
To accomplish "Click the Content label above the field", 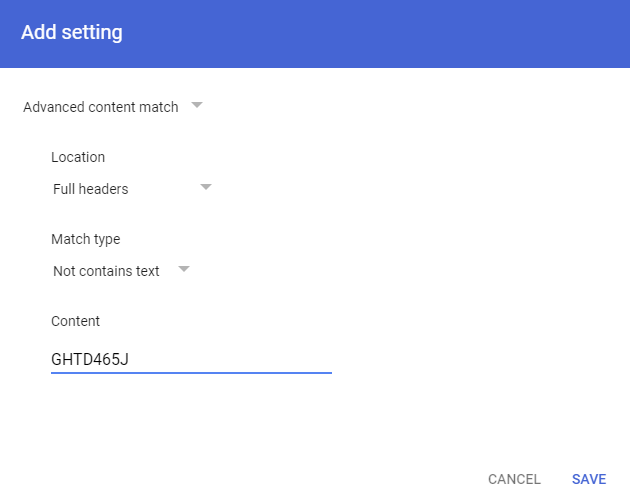I will pos(76,321).
